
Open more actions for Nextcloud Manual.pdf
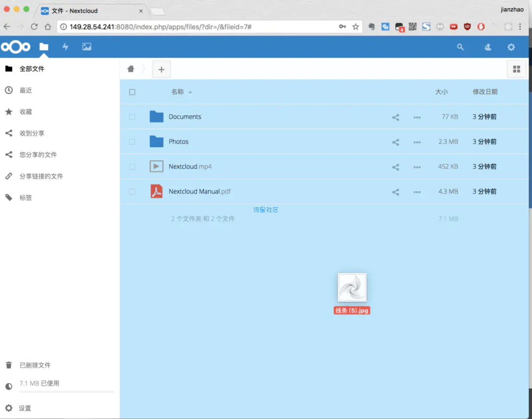(x=417, y=192)
